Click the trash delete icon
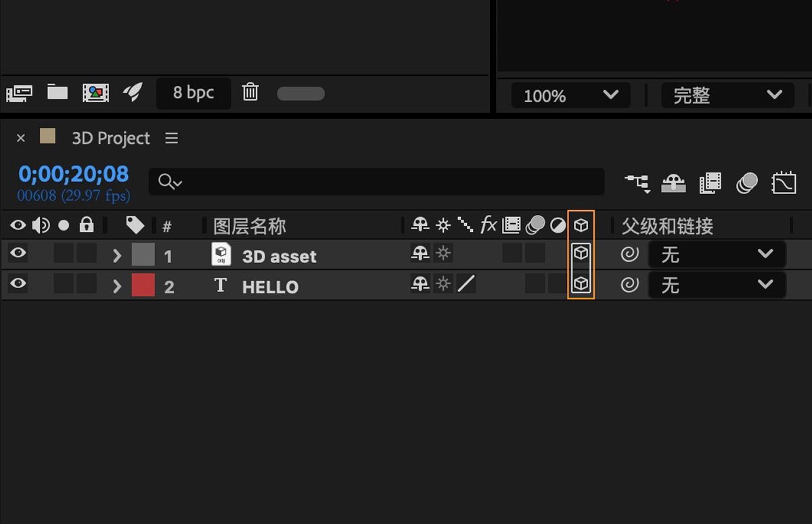The width and height of the screenshot is (812, 524). coord(250,92)
